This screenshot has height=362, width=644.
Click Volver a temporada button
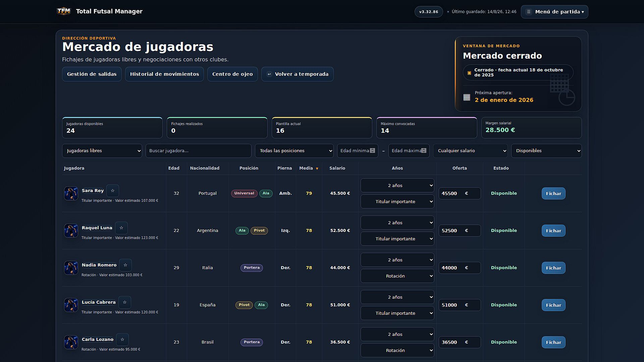coord(298,74)
